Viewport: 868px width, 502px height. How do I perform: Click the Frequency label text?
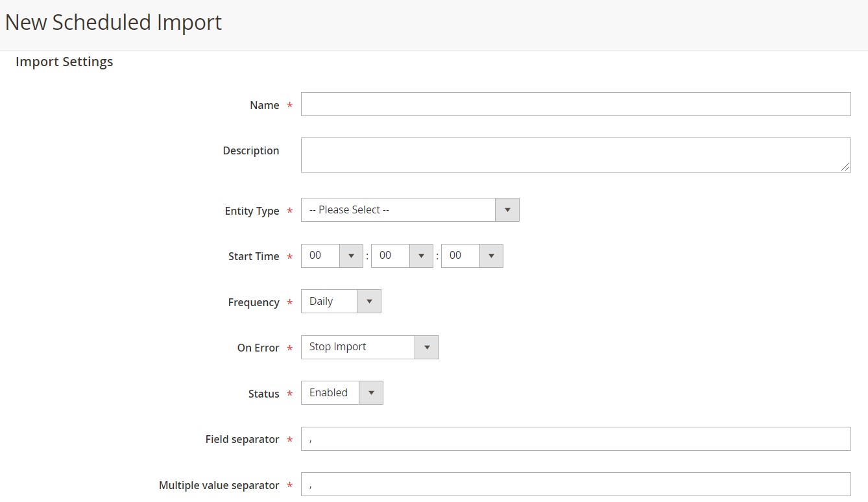(x=254, y=302)
